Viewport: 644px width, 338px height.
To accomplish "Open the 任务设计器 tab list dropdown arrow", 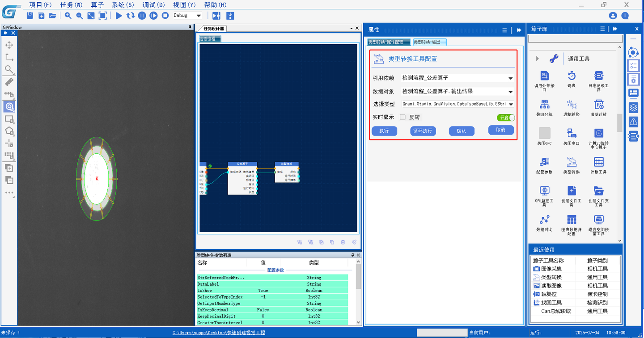I will point(351,29).
